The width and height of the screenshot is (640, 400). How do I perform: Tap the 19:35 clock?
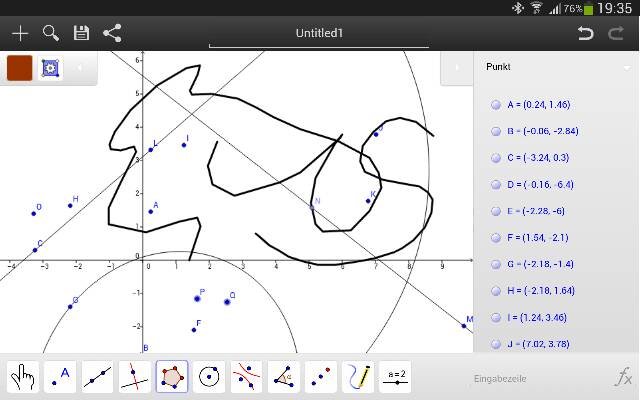[614, 8]
